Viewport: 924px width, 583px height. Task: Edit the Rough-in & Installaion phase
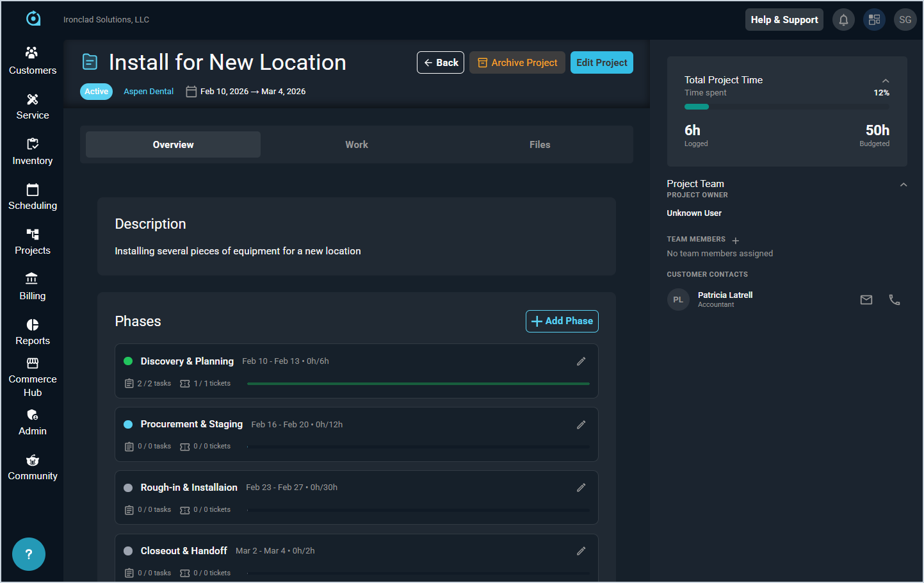point(581,488)
